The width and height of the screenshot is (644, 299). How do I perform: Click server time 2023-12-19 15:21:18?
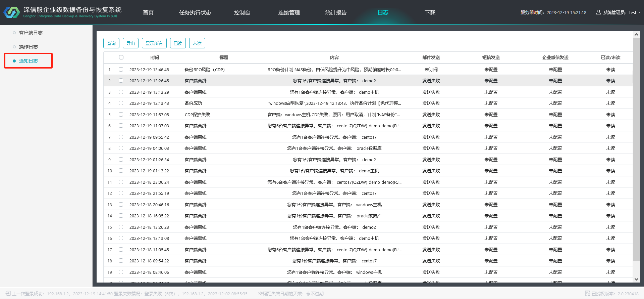point(567,12)
